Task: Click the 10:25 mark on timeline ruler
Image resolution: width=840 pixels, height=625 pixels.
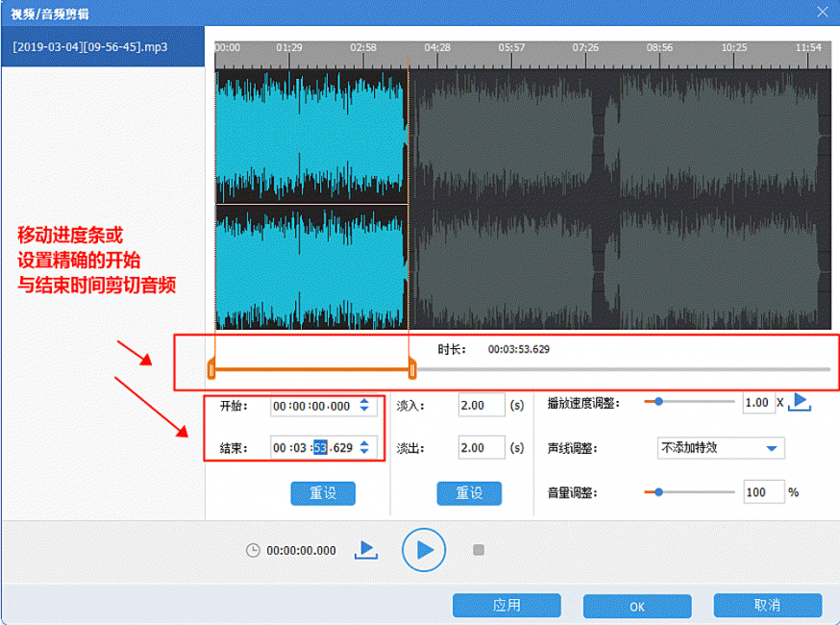Action: tap(733, 48)
